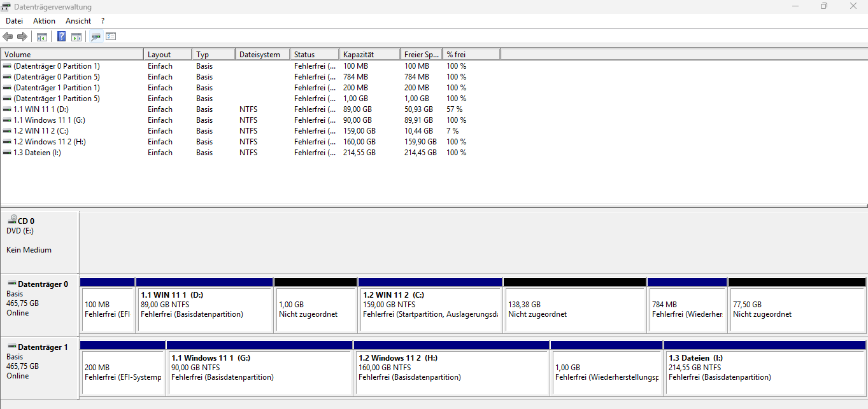Click the Datenträgerverwaltung title bar app icon
The image size is (868, 409).
7,6
